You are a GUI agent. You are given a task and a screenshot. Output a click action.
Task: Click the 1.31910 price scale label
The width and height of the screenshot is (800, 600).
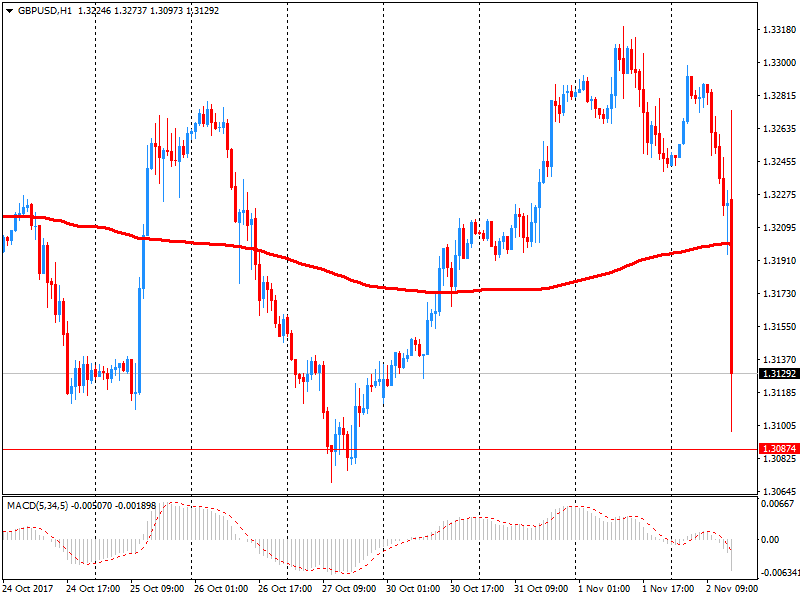click(x=779, y=260)
